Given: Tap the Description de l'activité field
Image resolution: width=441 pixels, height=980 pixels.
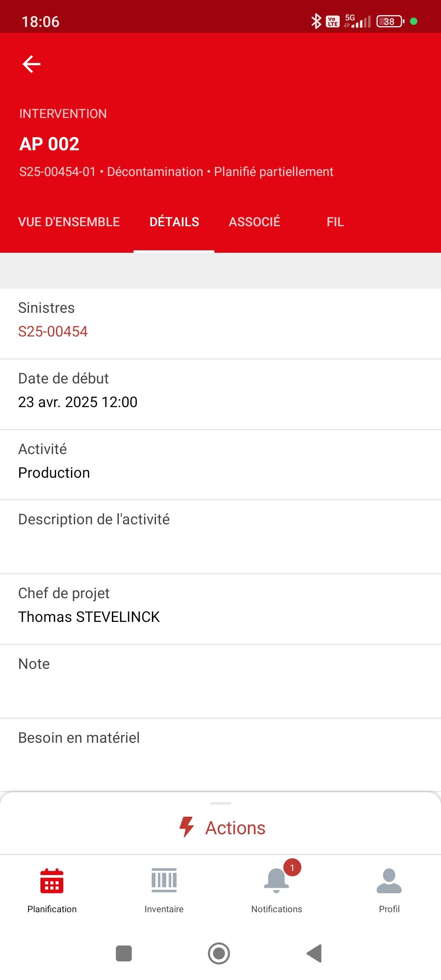Looking at the screenshot, I should (220, 537).
